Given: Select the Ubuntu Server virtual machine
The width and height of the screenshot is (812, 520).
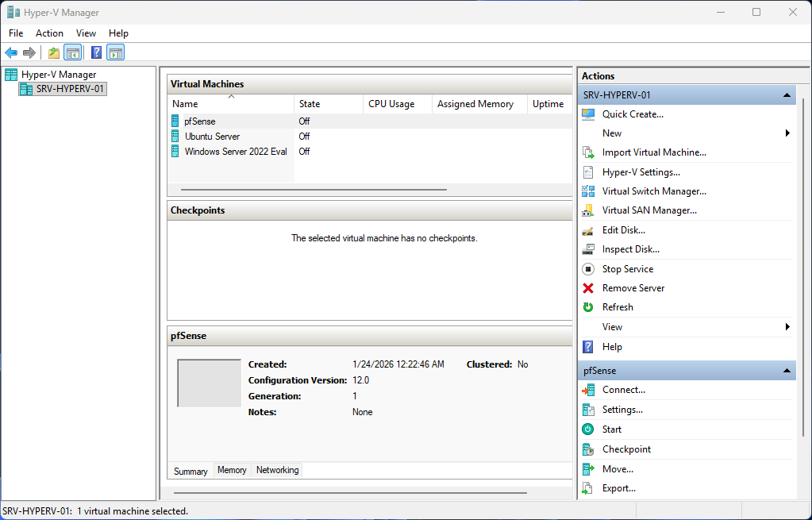Looking at the screenshot, I should pos(212,137).
